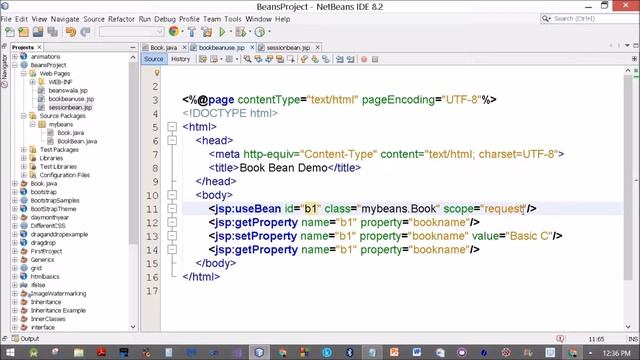Click the Save All toolbar icon
The image size is (640, 360).
pos(53,32)
